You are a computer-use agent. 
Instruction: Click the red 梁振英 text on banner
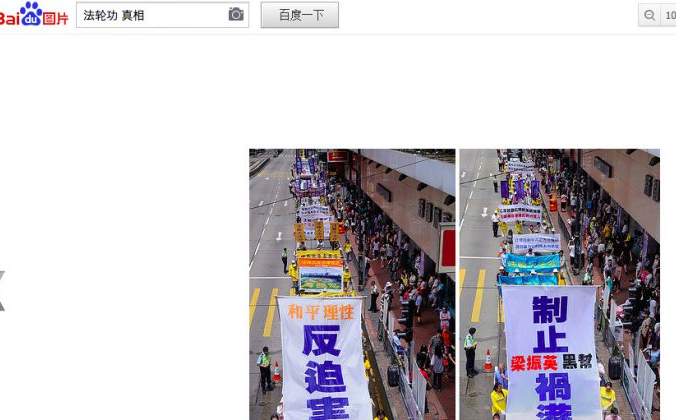coord(535,361)
